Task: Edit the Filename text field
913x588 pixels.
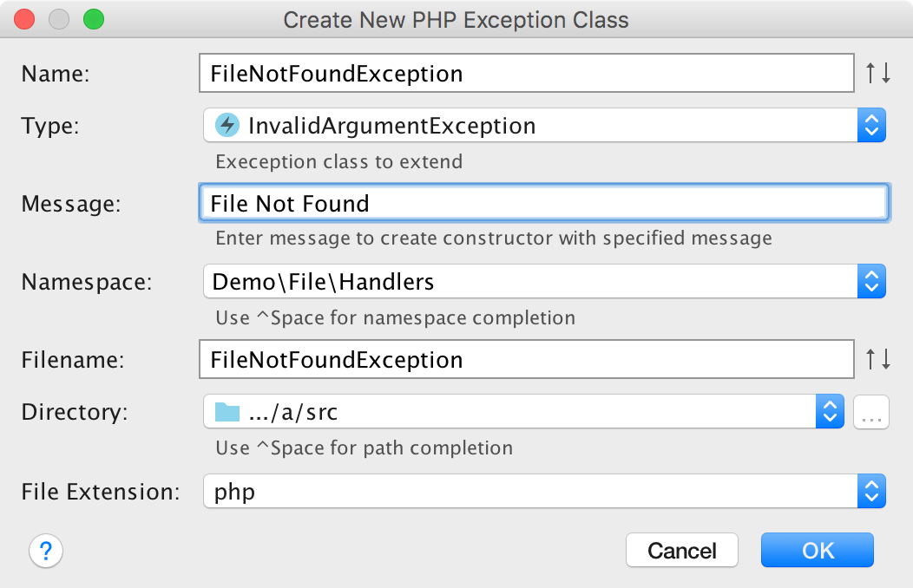Action: 526,360
